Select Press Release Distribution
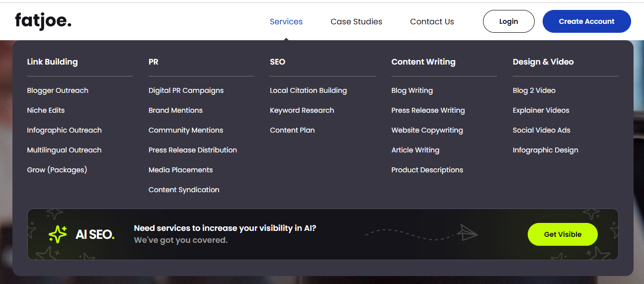Image resolution: width=644 pixels, height=284 pixels. point(193,150)
